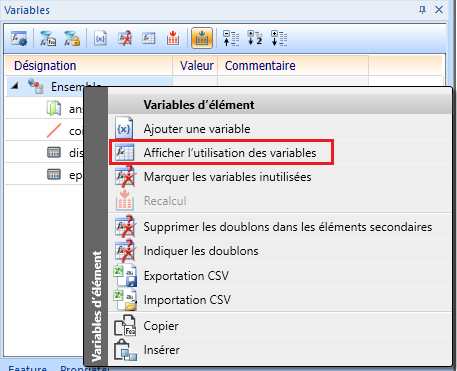457x371 pixels.
Task: Switch to the Feature tab
Action: (27, 368)
